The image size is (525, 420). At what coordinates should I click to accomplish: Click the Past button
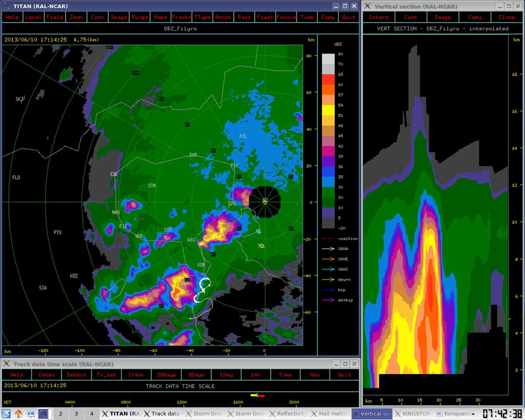[244, 17]
